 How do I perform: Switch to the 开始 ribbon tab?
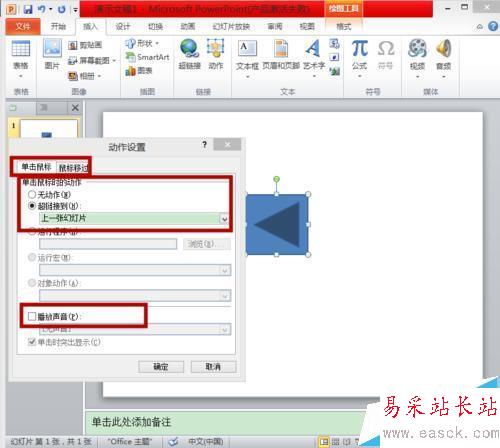pyautogui.click(x=58, y=26)
